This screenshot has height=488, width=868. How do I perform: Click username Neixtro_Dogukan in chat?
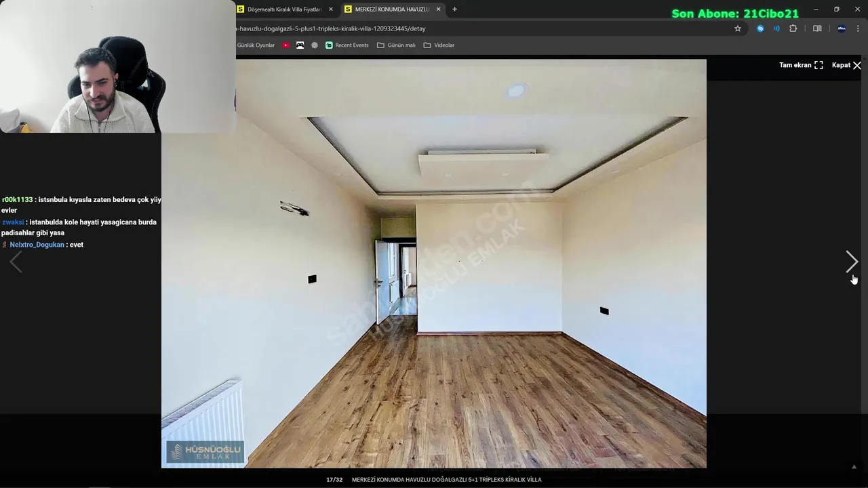pyautogui.click(x=37, y=245)
